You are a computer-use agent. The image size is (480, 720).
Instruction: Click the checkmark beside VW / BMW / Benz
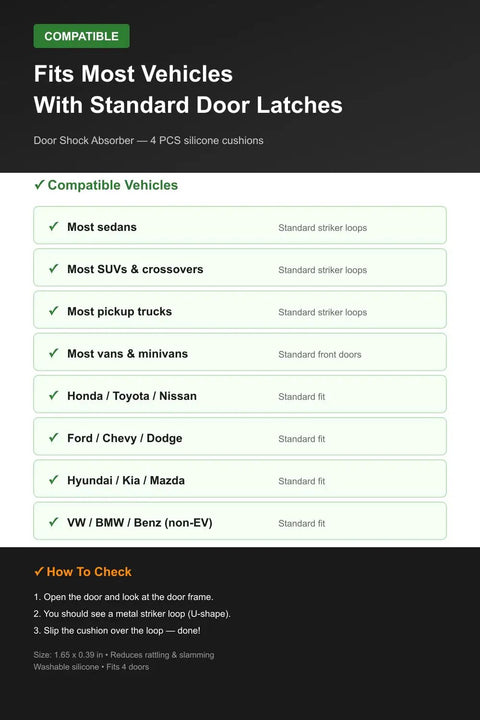54,522
